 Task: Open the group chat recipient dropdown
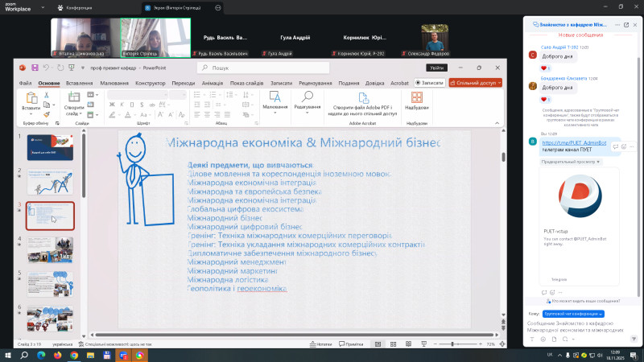573,314
